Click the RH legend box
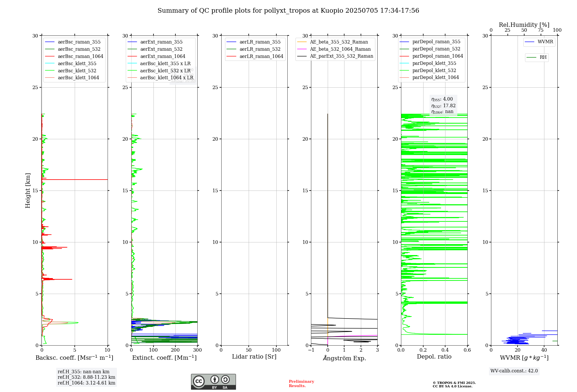577x392 pixels. coord(537,57)
